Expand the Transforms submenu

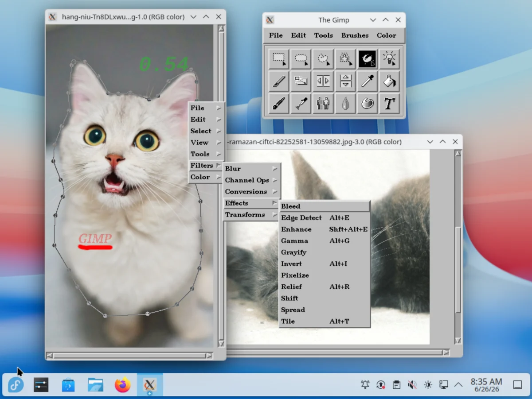252,215
